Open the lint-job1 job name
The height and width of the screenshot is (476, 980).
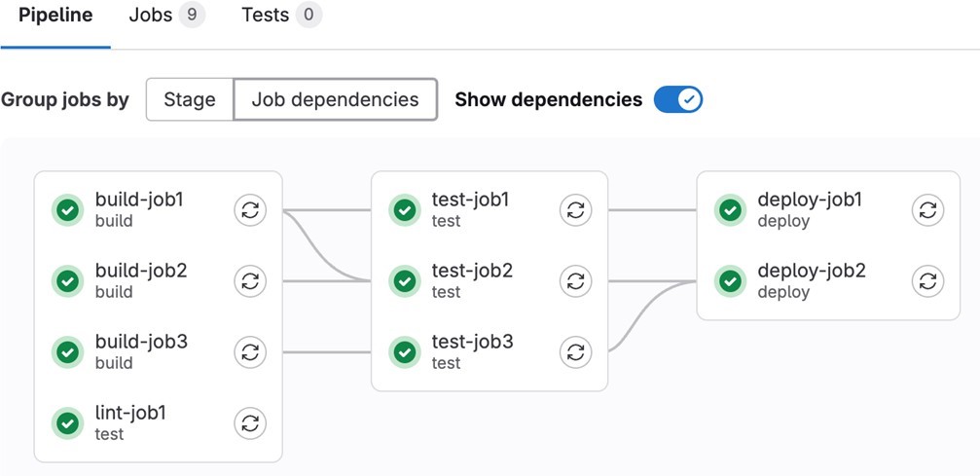point(130,414)
